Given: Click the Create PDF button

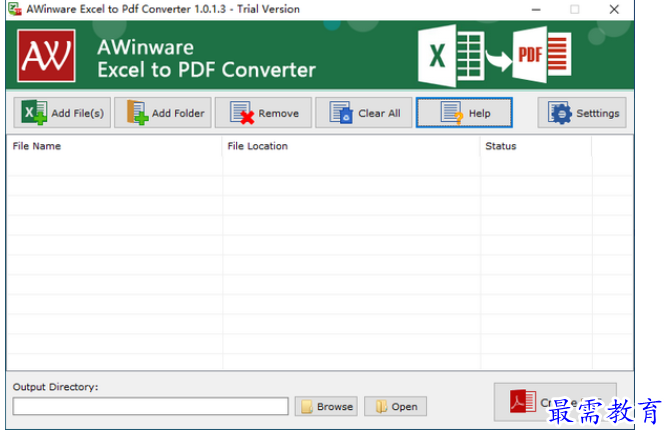Looking at the screenshot, I should pyautogui.click(x=555, y=402).
